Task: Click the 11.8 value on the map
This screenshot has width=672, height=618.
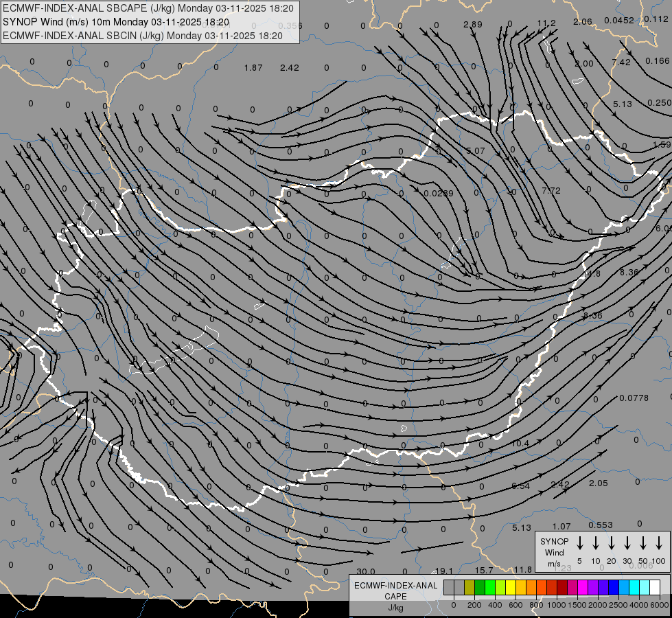Action: (x=523, y=569)
